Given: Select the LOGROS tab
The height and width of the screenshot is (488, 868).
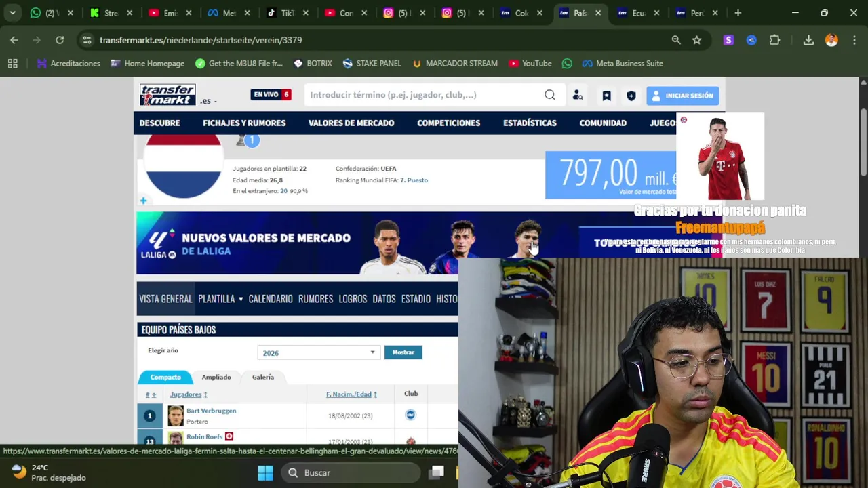Looking at the screenshot, I should pyautogui.click(x=353, y=299).
